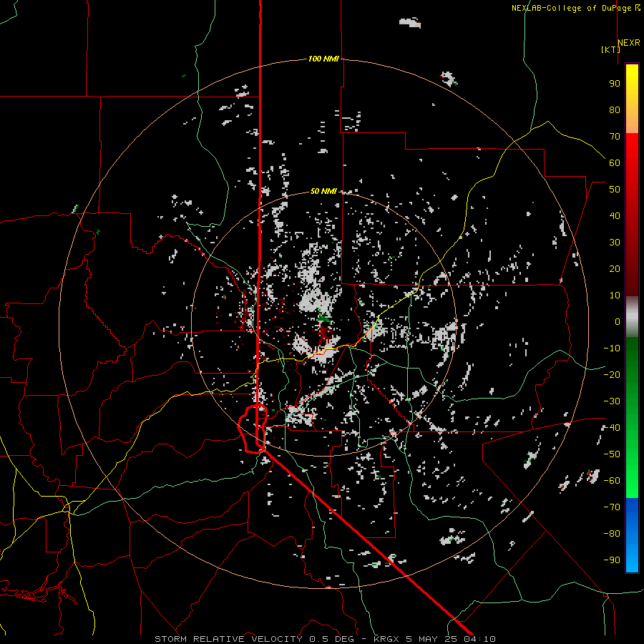Click the 70 value on velocity scale
Screen dimensions: 644x644
pos(615,137)
